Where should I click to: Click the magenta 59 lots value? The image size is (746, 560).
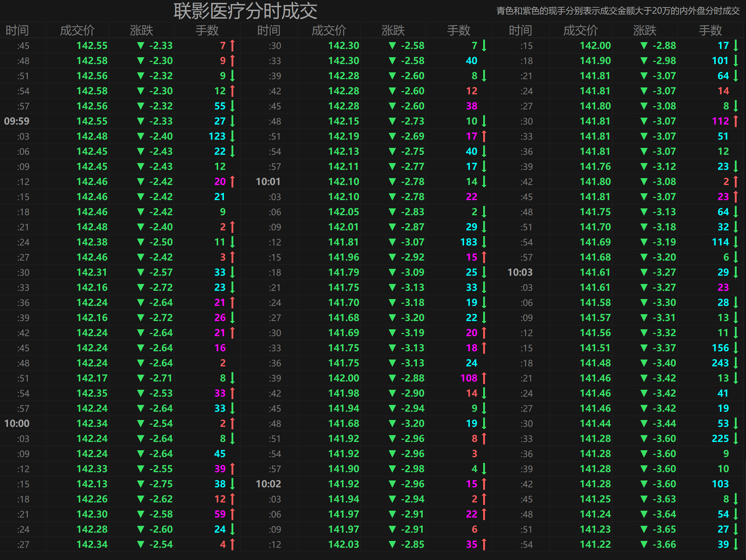pyautogui.click(x=220, y=514)
